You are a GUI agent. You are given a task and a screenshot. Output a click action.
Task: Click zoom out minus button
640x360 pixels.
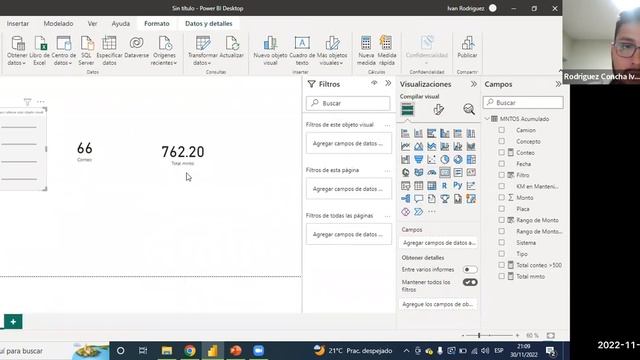click(463, 336)
